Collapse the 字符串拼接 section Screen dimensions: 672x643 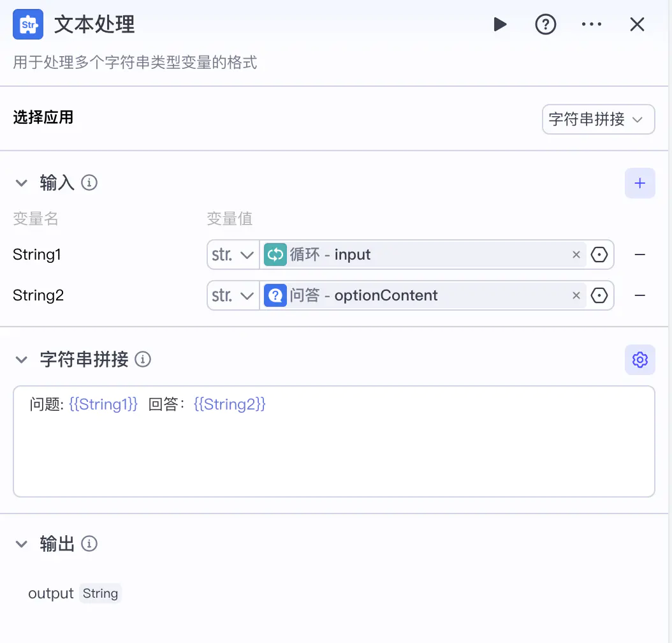pyautogui.click(x=22, y=360)
